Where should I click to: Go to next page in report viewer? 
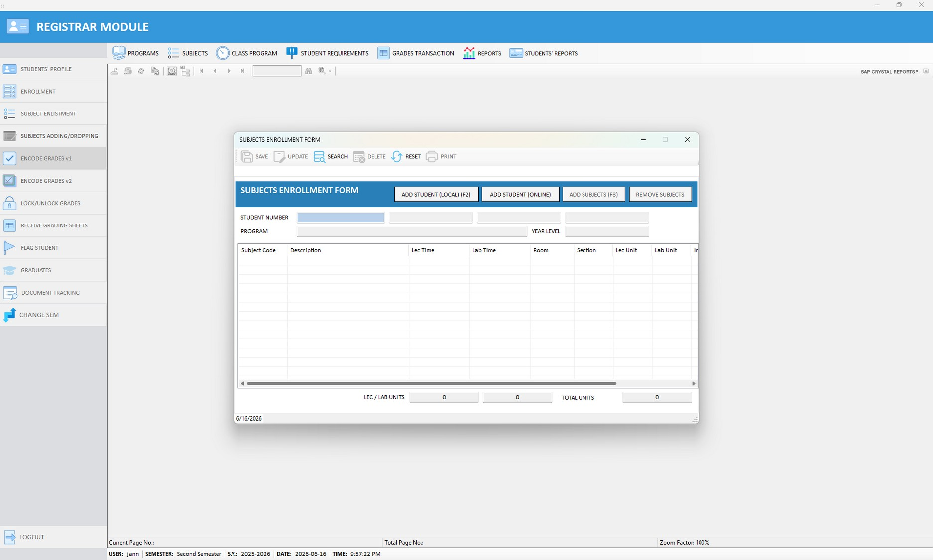(x=229, y=71)
